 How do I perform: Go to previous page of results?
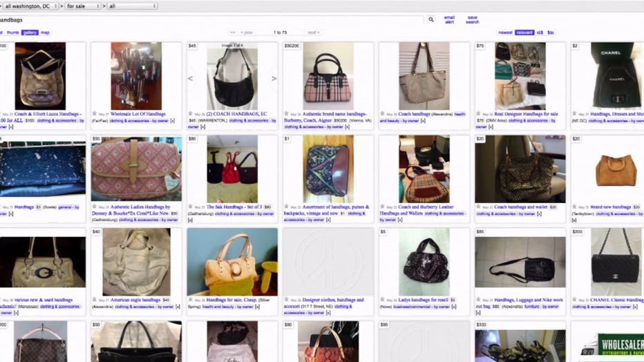pos(247,32)
